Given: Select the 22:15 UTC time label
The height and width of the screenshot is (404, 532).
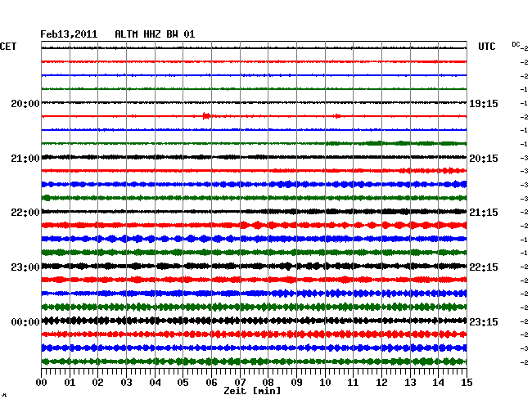Looking at the screenshot, I should pos(484,267).
